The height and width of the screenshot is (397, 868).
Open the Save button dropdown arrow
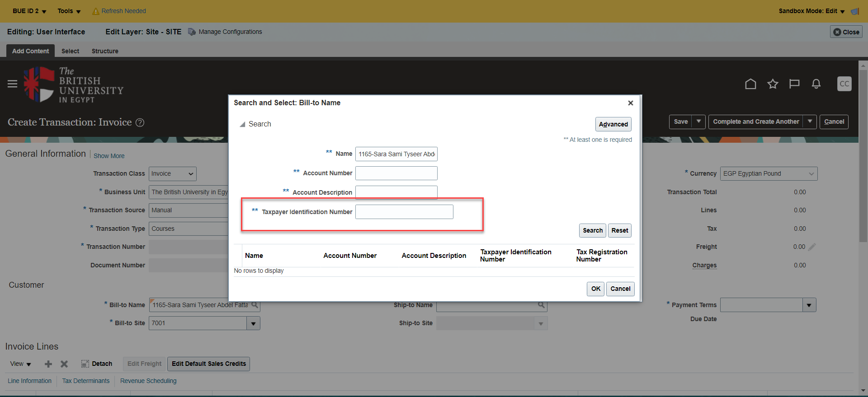point(698,121)
